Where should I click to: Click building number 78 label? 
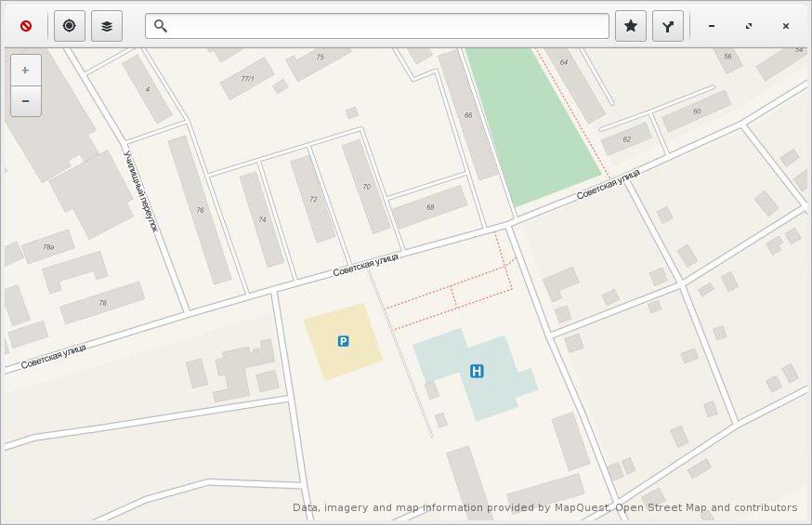[102, 303]
